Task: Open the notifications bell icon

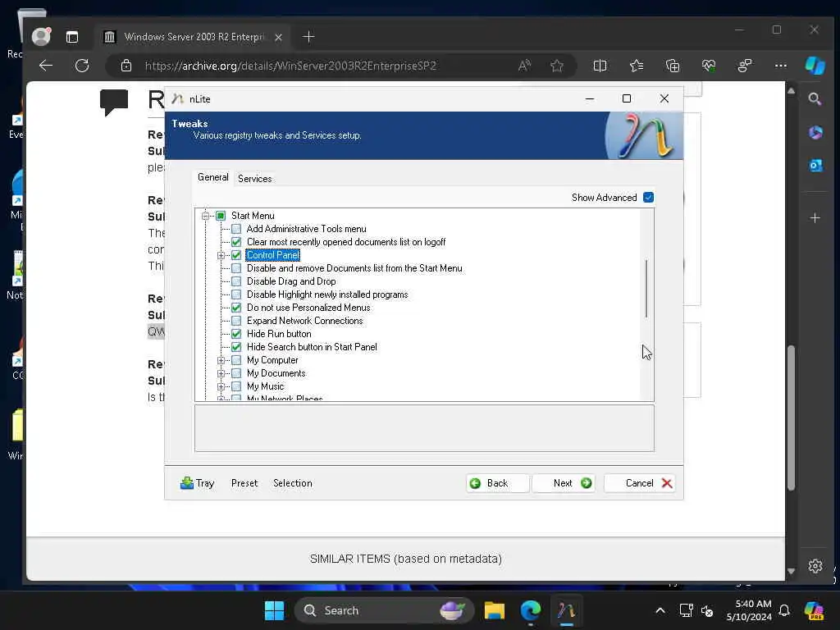Action: click(x=783, y=610)
